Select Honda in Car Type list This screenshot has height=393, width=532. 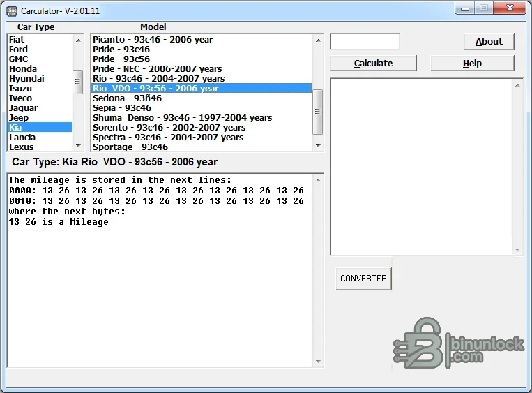[40, 69]
